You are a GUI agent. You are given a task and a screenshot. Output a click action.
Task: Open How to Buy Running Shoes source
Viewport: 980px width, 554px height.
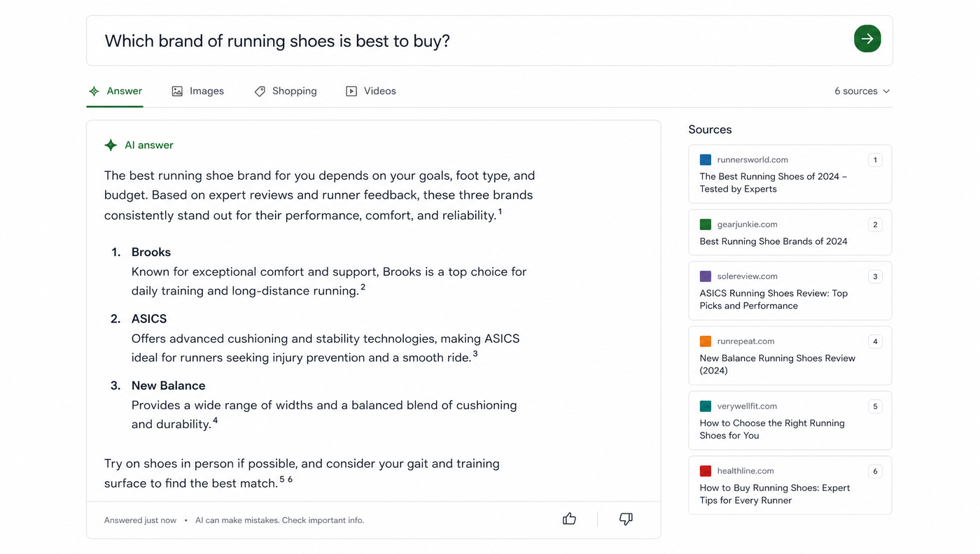coord(790,485)
